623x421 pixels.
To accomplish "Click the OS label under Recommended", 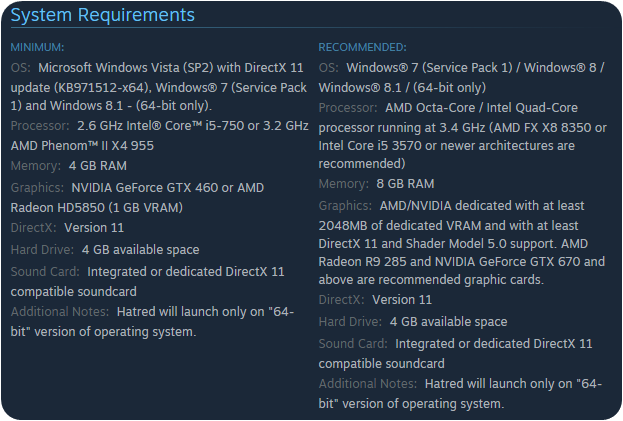I will tap(328, 68).
